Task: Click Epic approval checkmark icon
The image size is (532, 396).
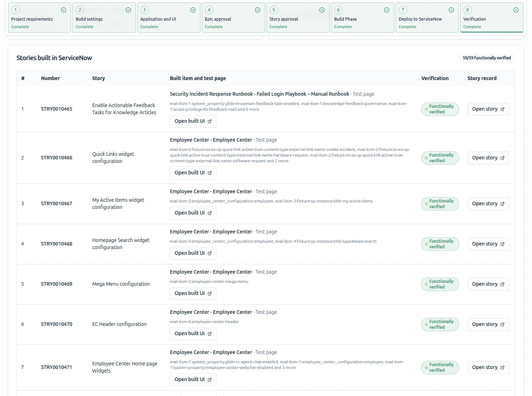Action: click(x=258, y=10)
